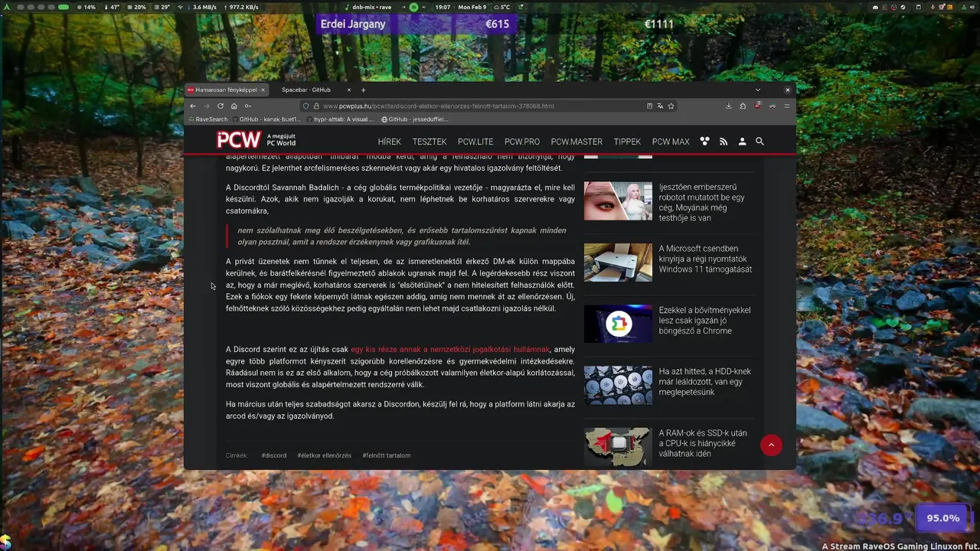980x551 pixels.
Task: Open the browser downloads panel
Action: 728,106
